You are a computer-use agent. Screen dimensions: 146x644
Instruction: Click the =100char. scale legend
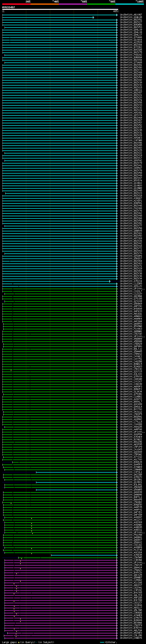[x=109, y=642]
